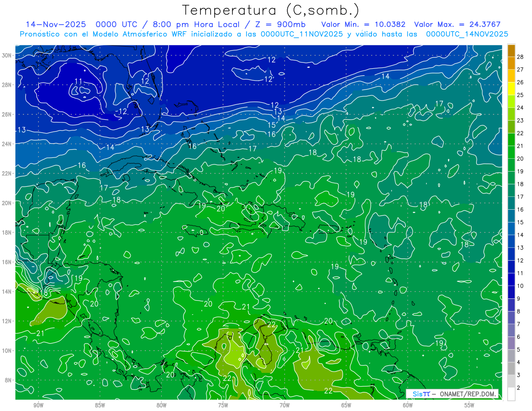Click the 'ONAMET/REP.DOM.' logo box
This screenshot has height=411, width=532.
click(x=452, y=394)
